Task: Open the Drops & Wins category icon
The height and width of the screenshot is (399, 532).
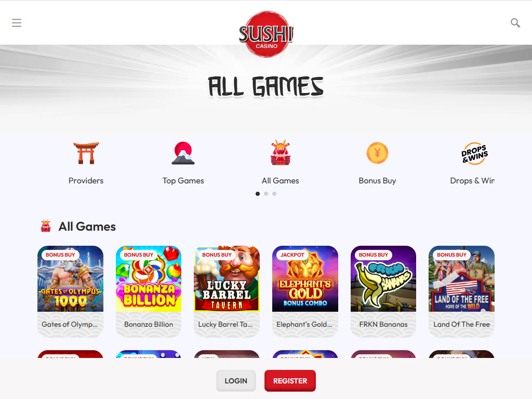Action: click(x=474, y=153)
